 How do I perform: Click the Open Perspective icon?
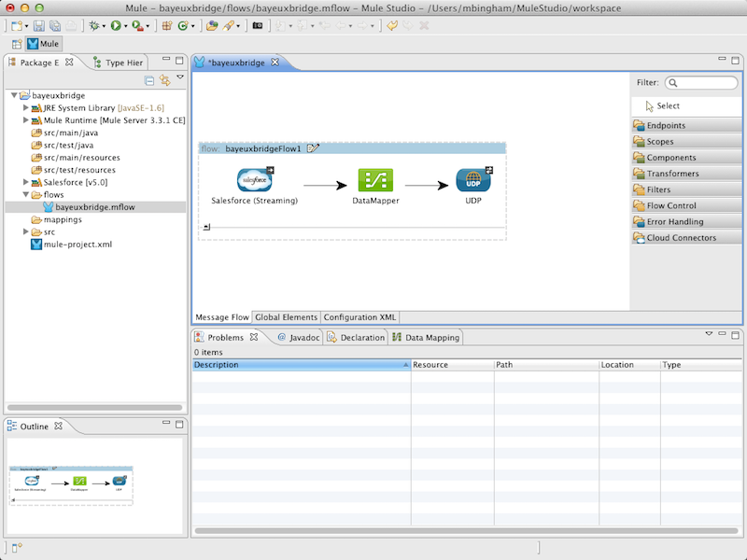click(x=17, y=44)
